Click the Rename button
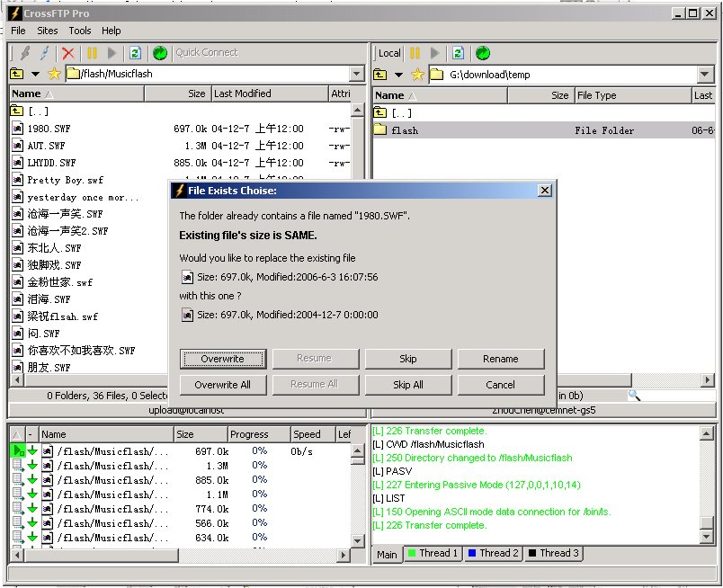 click(501, 359)
